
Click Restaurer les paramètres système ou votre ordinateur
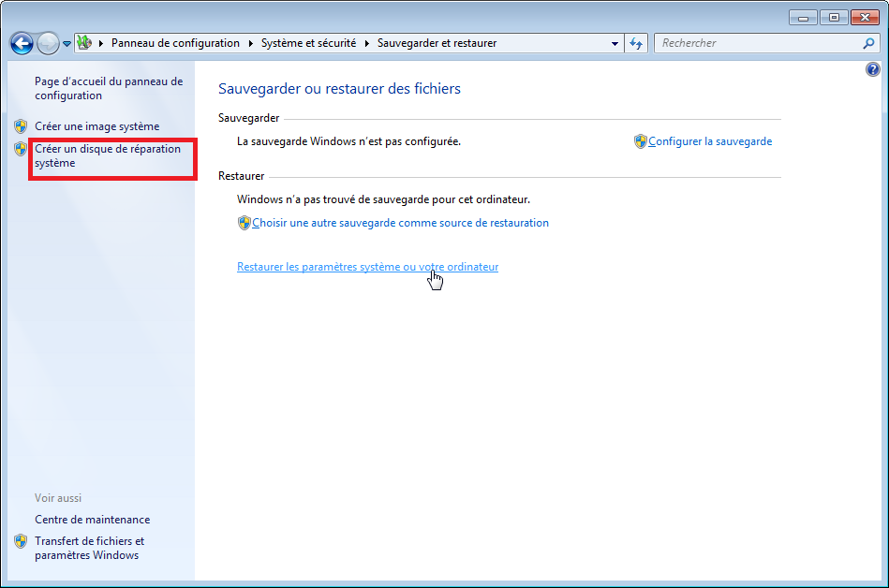(x=367, y=267)
